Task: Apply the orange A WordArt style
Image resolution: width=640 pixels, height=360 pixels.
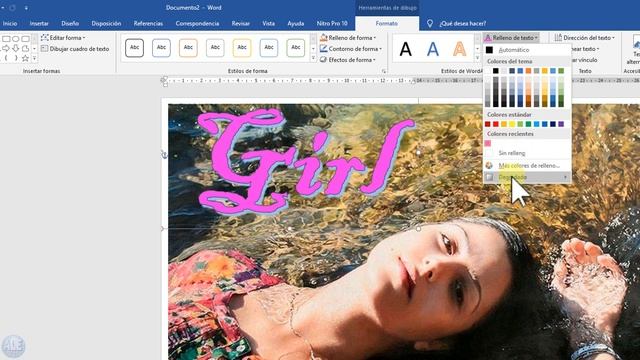Action: (x=460, y=49)
